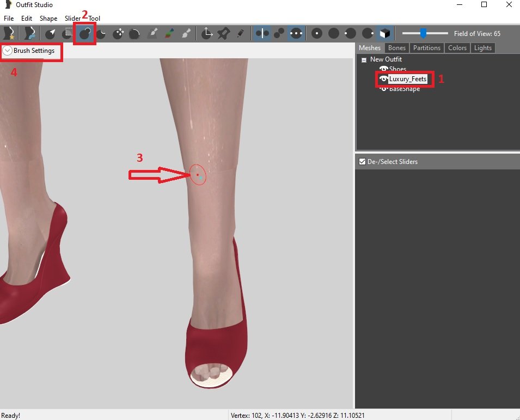This screenshot has height=420, width=520.
Task: Select the Deflate brush tool
Action: coord(101,34)
